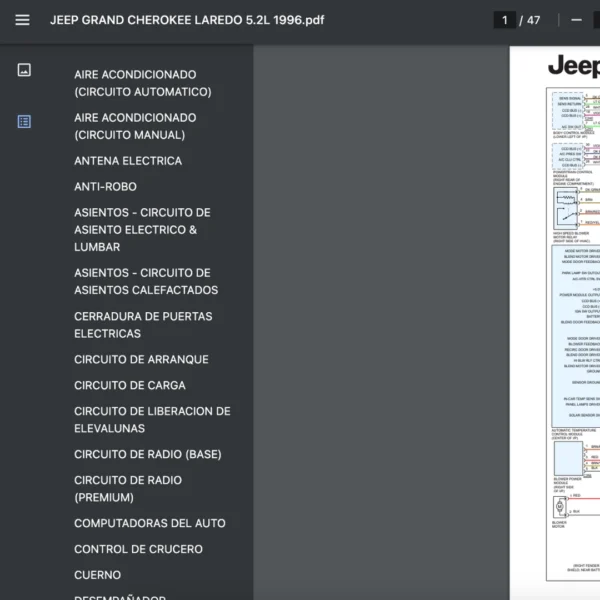
Task: Select ASIENTOS - CIRCUITO DE ASIENTO ELECTRICO & LUMBAR
Action: 142,230
